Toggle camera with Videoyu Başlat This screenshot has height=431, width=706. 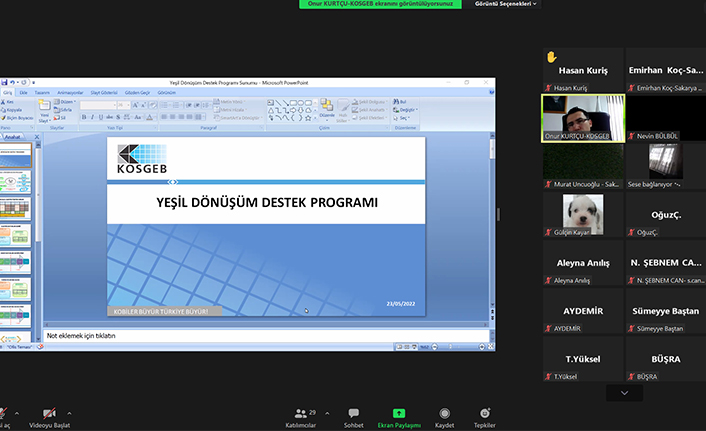(x=49, y=415)
